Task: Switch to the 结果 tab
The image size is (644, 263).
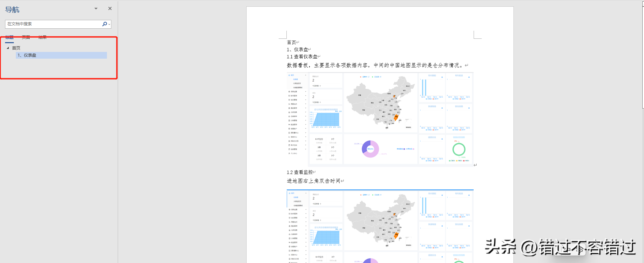Action: (x=43, y=37)
